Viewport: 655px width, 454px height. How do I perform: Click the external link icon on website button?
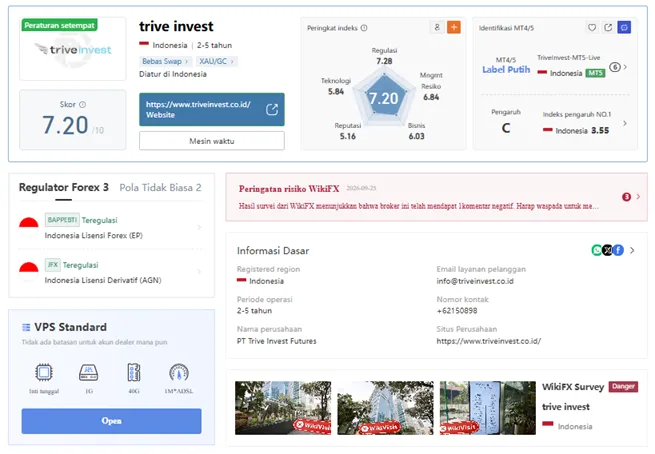[272, 109]
